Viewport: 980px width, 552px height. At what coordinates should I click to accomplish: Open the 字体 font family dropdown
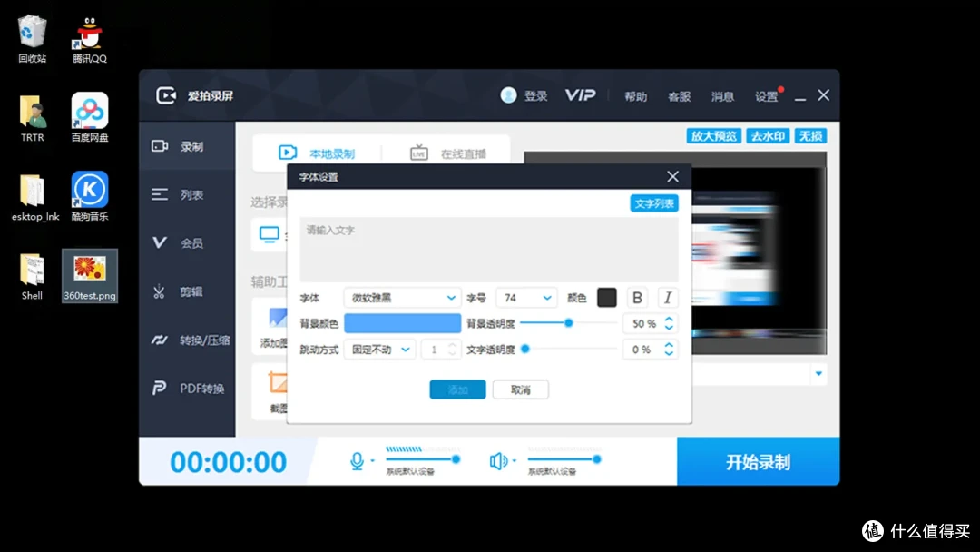point(403,298)
